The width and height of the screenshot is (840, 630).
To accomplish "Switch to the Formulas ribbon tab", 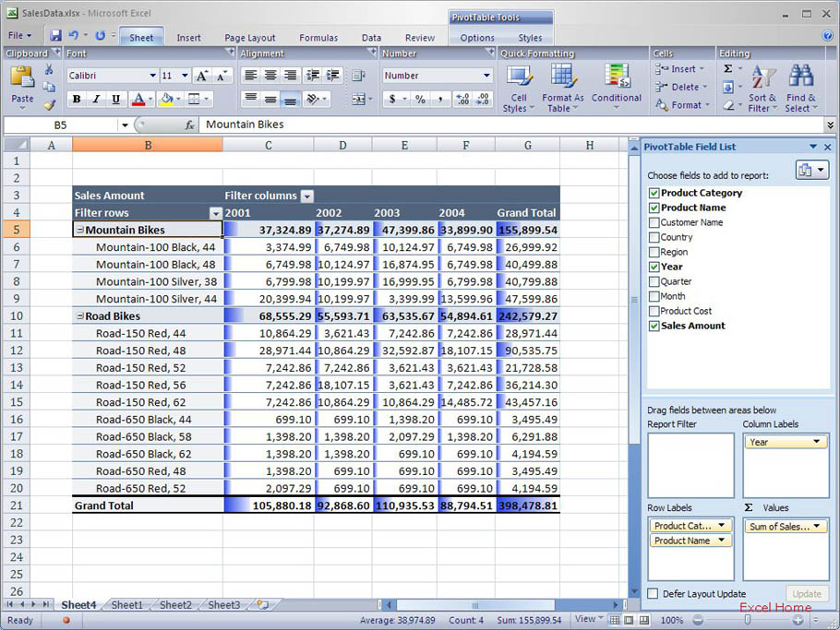I will tap(318, 38).
